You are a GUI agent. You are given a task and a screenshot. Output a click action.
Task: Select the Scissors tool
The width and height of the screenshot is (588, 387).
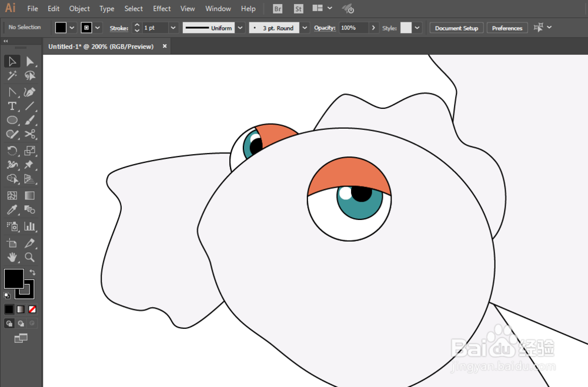[x=29, y=134]
